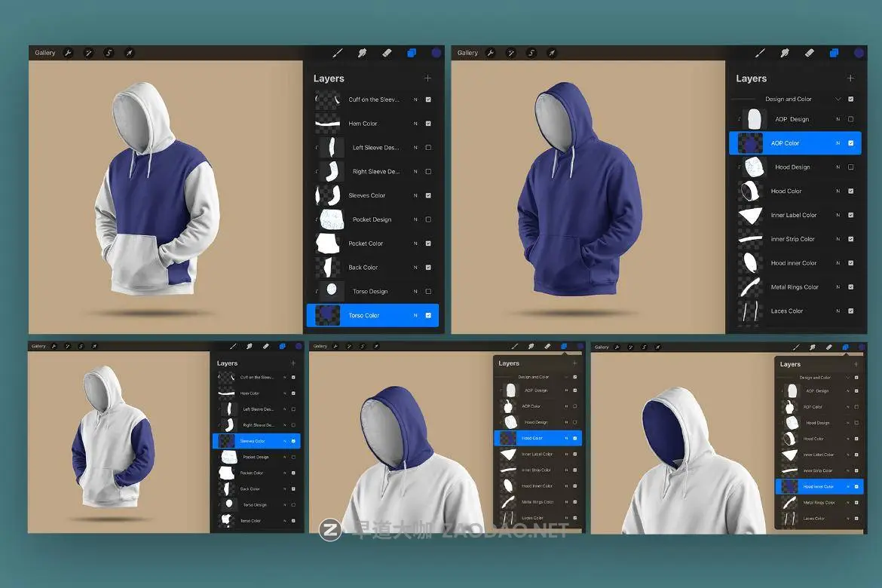
Task: Open Actions wrench in top-left Procreate window
Action: click(68, 53)
